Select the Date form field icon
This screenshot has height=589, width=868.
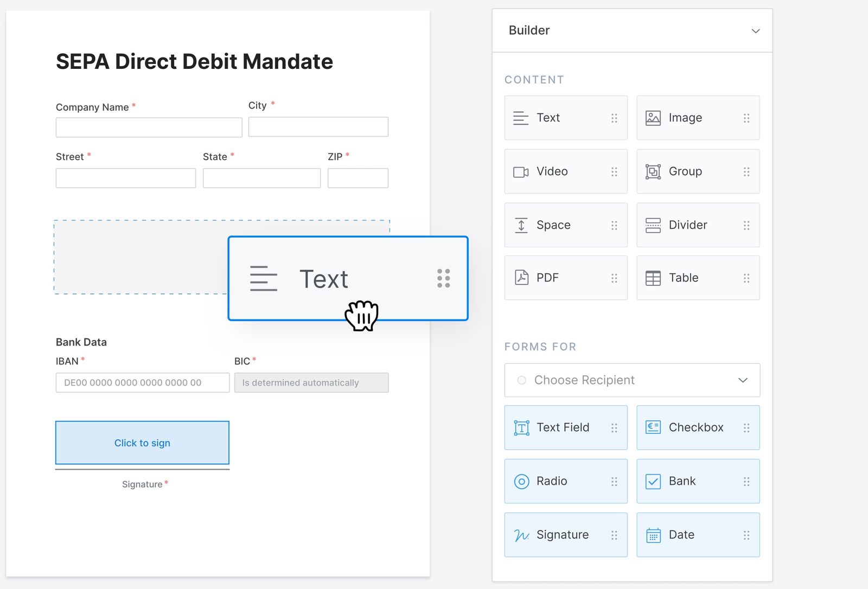pyautogui.click(x=653, y=535)
